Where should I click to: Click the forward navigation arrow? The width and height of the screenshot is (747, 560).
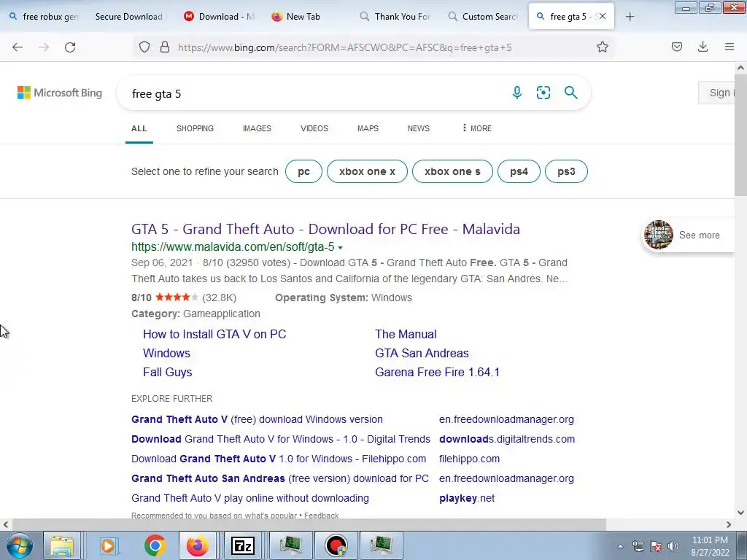[44, 47]
